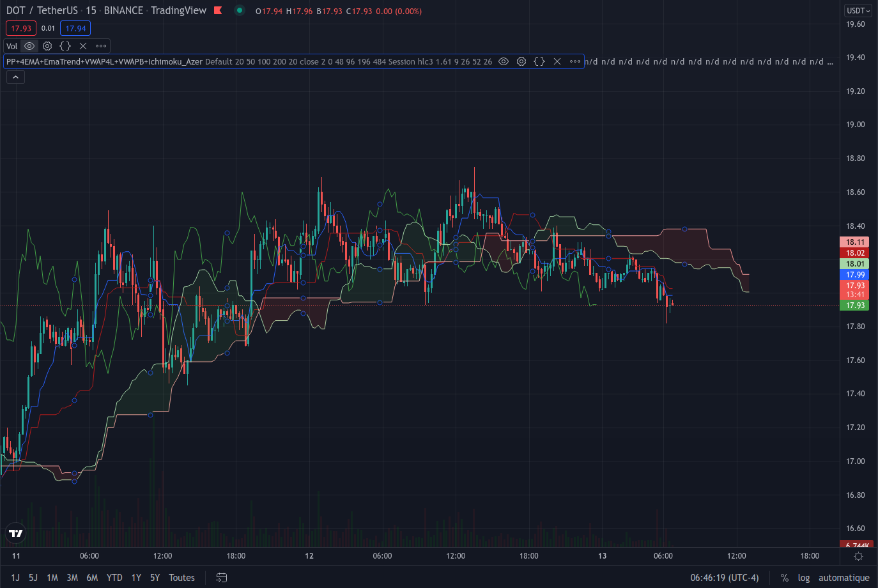
Task: Open the TradingView watermark logo menu
Action: 15,534
